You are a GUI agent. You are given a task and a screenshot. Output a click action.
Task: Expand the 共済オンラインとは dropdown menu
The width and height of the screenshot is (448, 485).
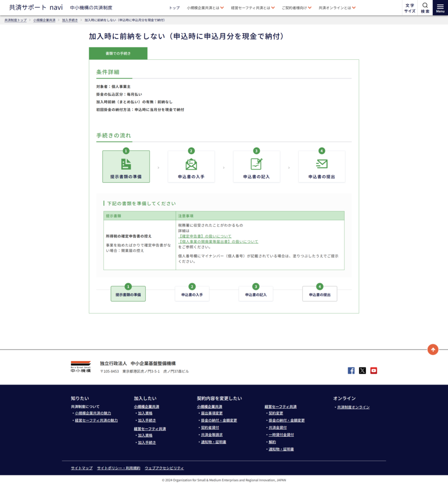point(337,8)
